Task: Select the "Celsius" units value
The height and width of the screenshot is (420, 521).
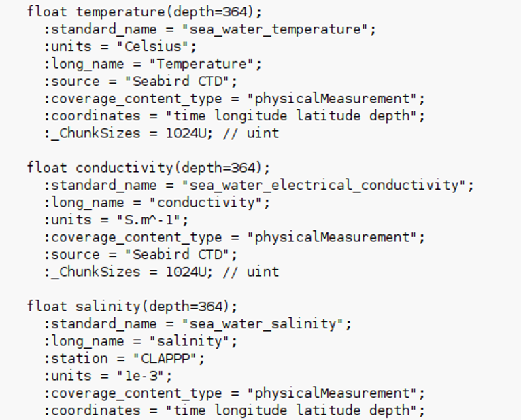Action: pos(159,47)
